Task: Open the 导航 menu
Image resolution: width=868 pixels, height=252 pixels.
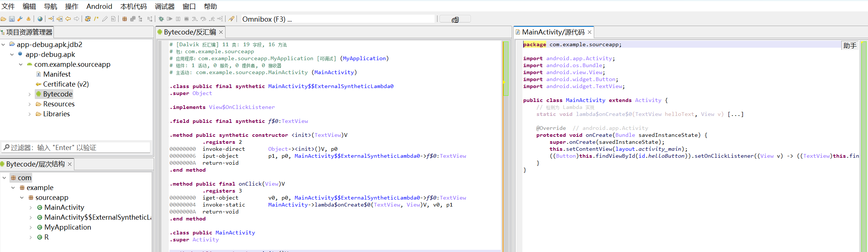Action: click(51, 7)
